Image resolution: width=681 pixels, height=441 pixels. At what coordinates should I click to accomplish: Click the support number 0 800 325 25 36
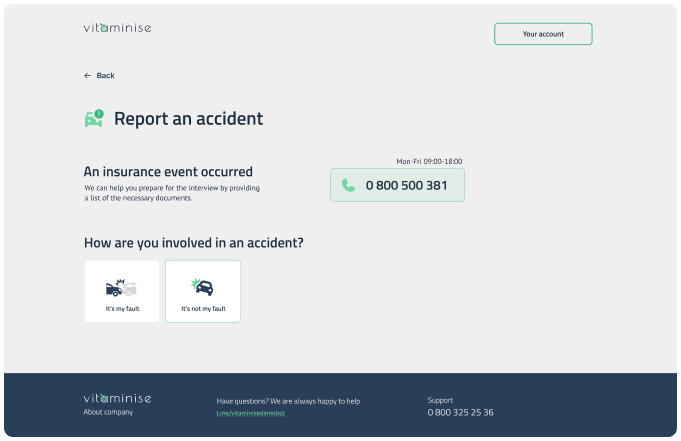point(460,412)
